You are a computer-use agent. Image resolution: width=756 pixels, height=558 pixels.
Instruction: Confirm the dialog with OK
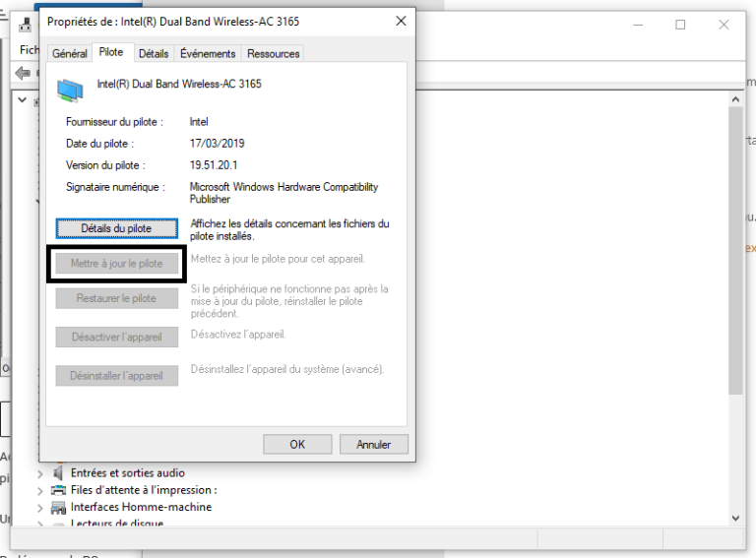click(297, 444)
